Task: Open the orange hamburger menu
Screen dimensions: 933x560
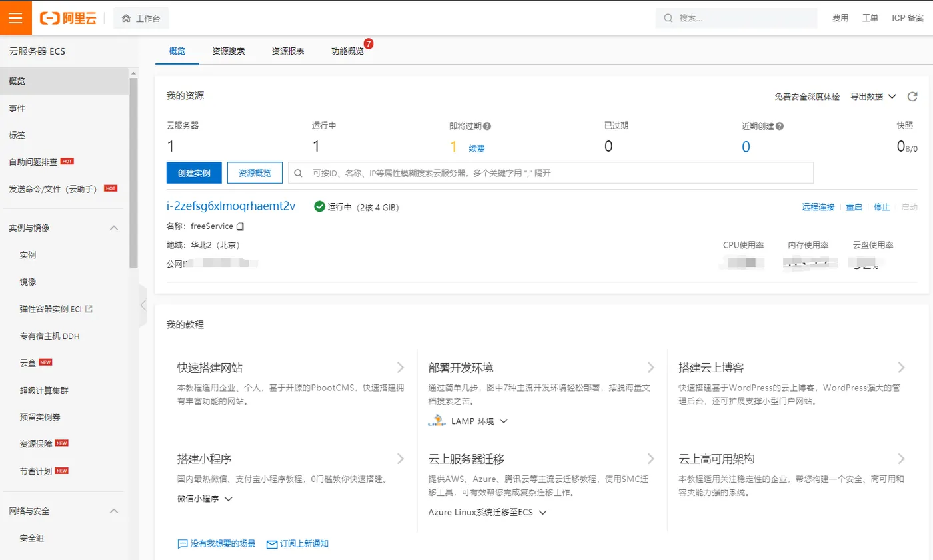Action: 16,18
